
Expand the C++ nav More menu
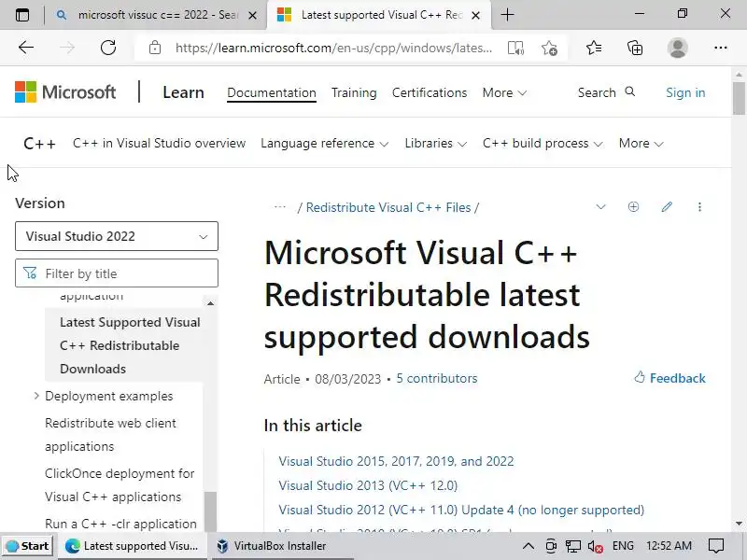click(x=641, y=144)
